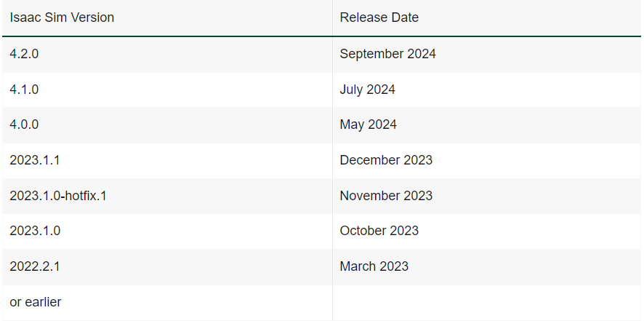Select the September 2024 date cell

486,55
